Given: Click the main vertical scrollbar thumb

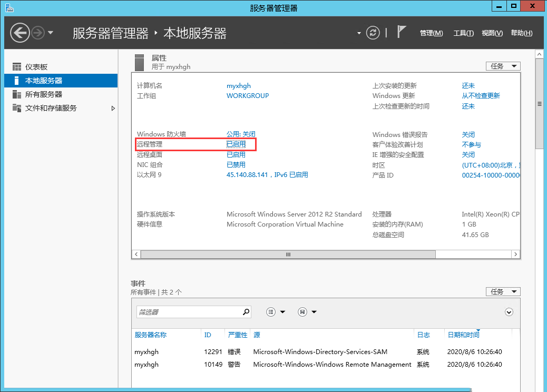Looking at the screenshot, I should 539,104.
